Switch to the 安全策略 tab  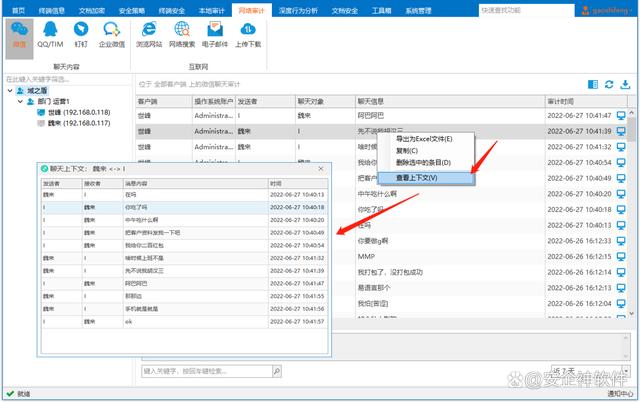tap(131, 11)
